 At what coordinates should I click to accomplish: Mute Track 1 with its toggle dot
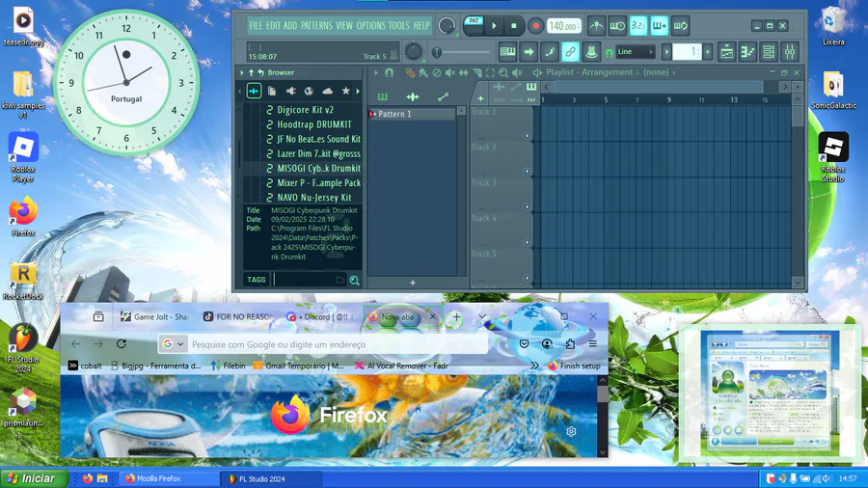(x=527, y=136)
